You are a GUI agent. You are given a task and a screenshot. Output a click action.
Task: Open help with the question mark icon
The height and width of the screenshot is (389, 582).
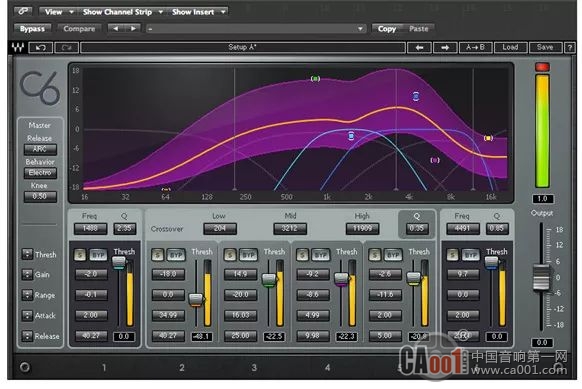(570, 48)
